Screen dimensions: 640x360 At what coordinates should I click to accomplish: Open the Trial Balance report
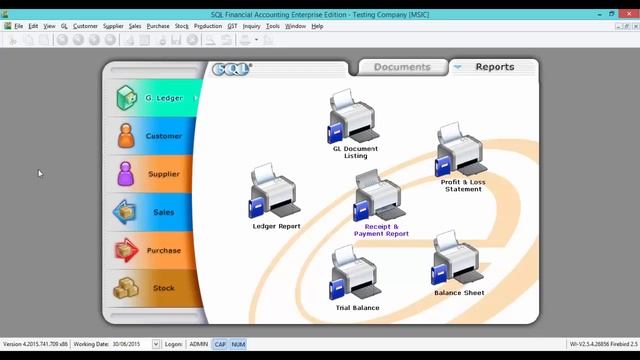pyautogui.click(x=356, y=278)
